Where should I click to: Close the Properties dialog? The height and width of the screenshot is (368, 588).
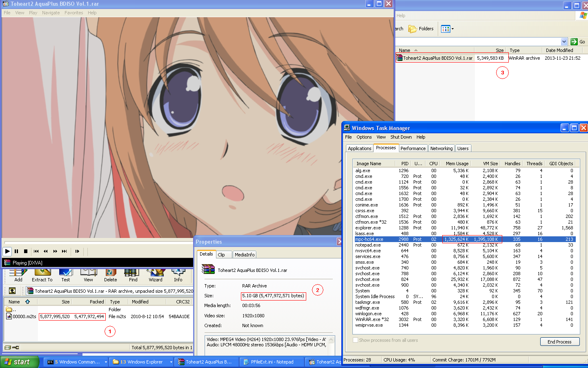(339, 242)
